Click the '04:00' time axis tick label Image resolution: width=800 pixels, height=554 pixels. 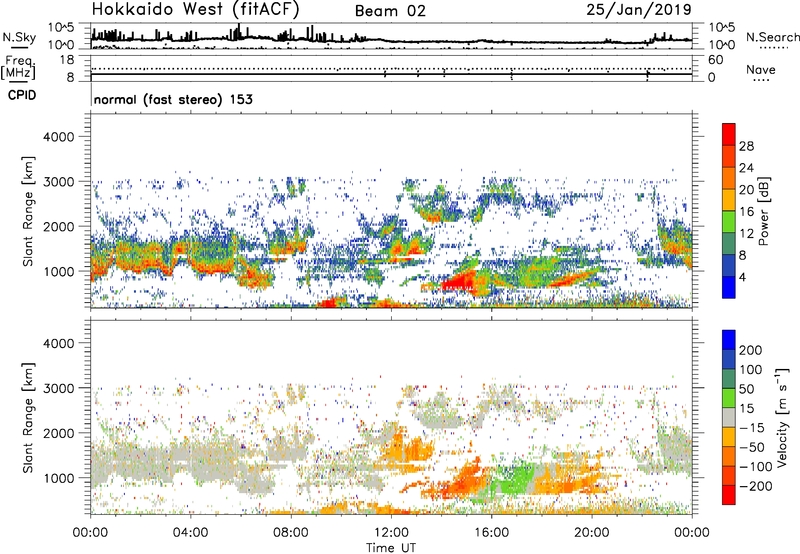[191, 533]
